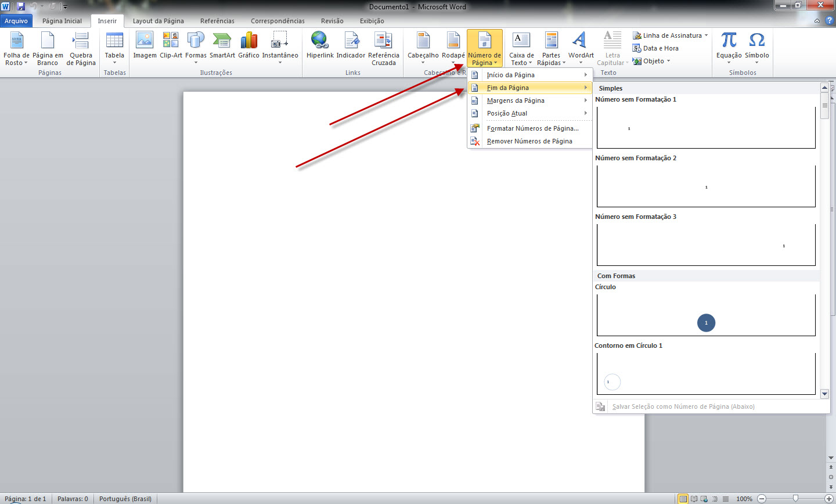Insert a picture using Imagem
836x504 pixels.
coord(145,46)
